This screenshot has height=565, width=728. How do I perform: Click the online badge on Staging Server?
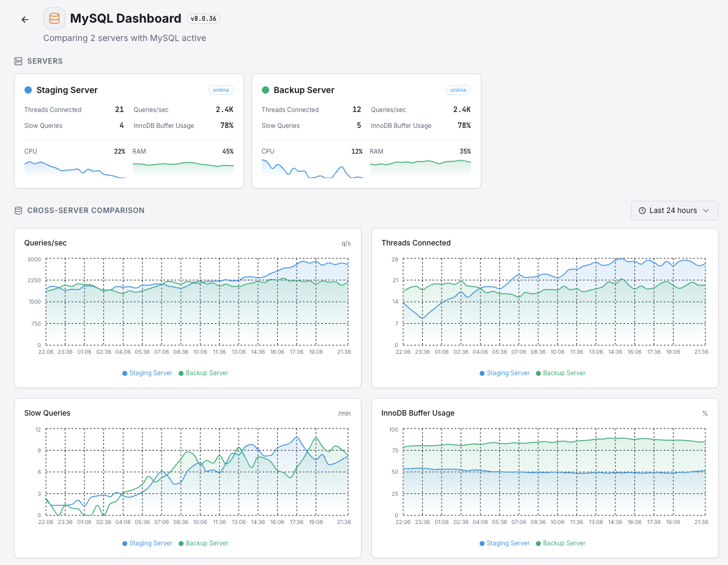tap(221, 89)
